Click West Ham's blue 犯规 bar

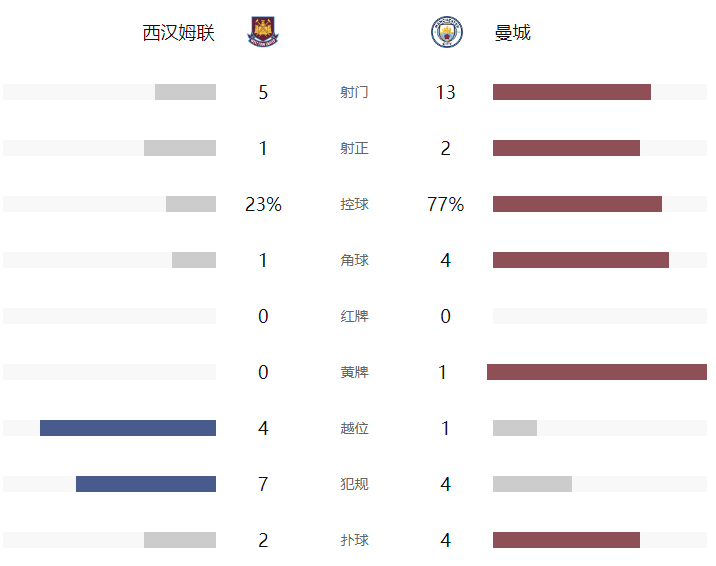tap(146, 484)
